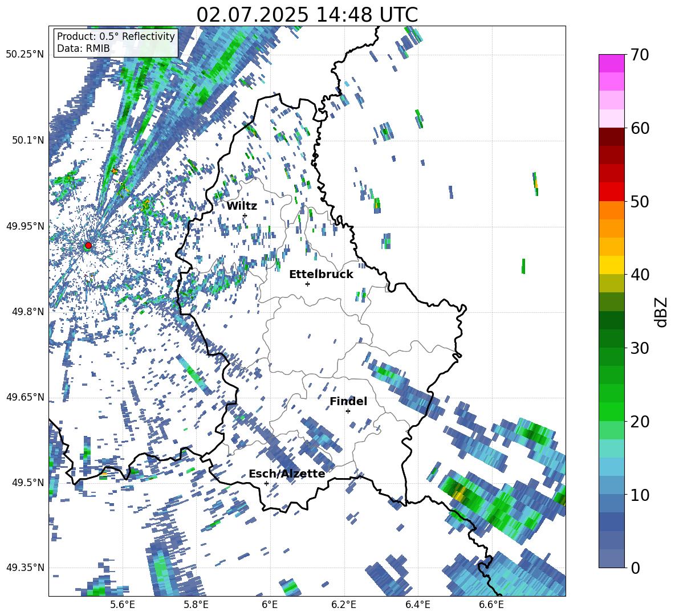Image resolution: width=675 pixels, height=616 pixels.
Task: Click the Esch/Alzette city label
Action: coord(287,474)
